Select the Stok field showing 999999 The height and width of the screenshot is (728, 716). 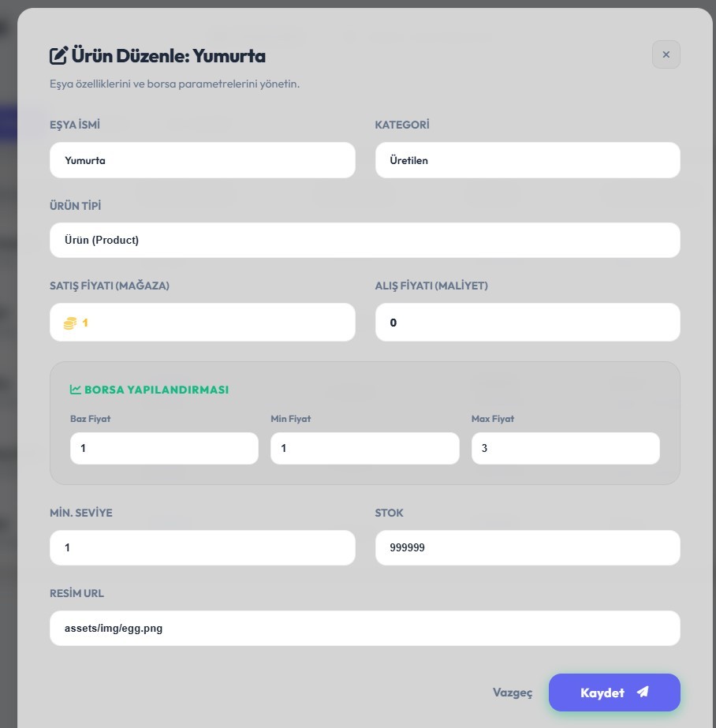click(x=527, y=547)
